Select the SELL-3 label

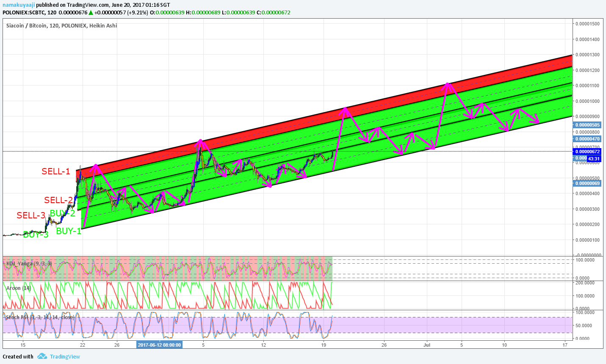tap(31, 215)
